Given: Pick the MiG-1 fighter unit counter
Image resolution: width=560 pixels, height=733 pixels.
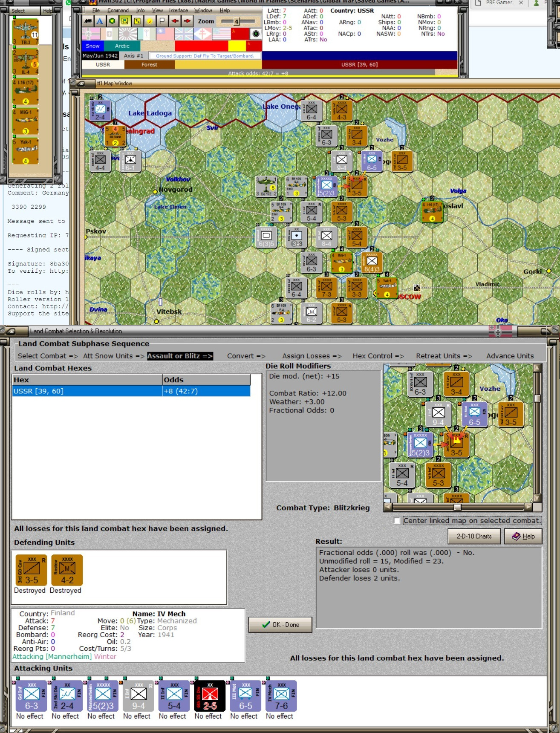Looking at the screenshot, I should [x=26, y=122].
